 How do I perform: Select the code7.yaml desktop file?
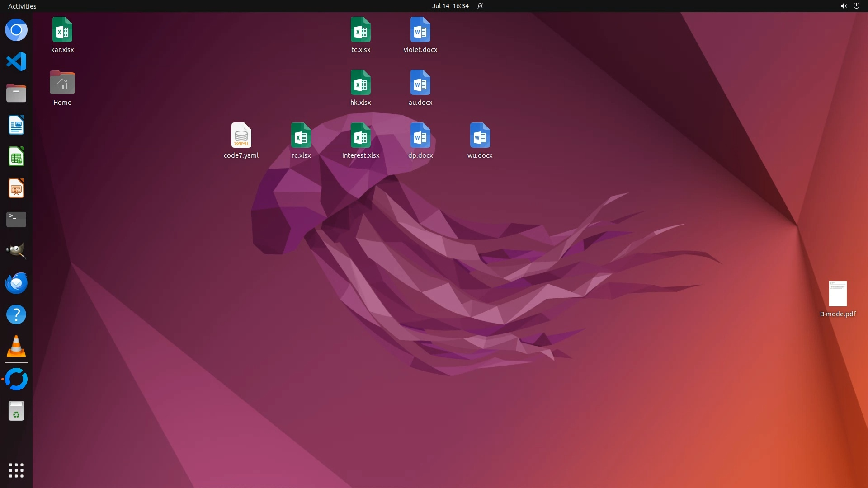pyautogui.click(x=241, y=136)
